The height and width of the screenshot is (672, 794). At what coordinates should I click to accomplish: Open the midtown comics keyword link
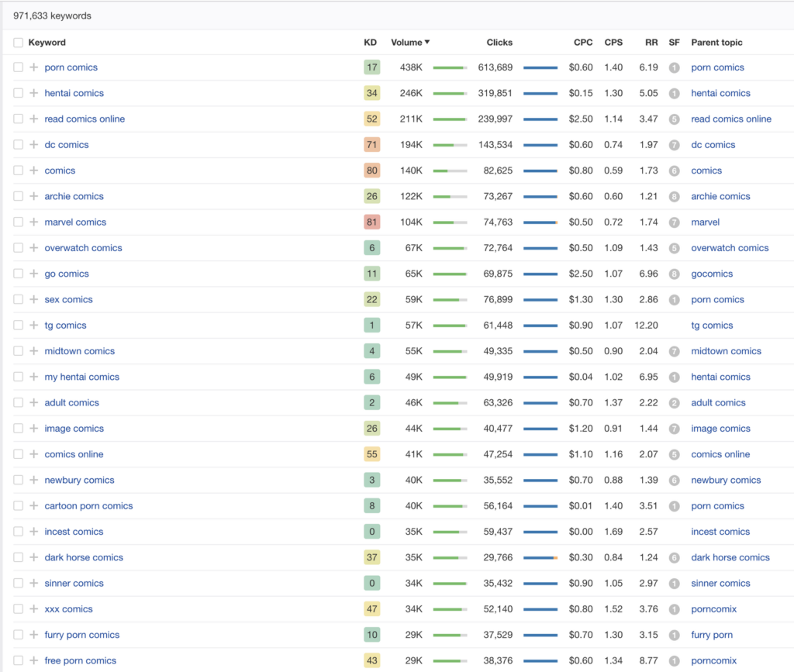(x=80, y=351)
